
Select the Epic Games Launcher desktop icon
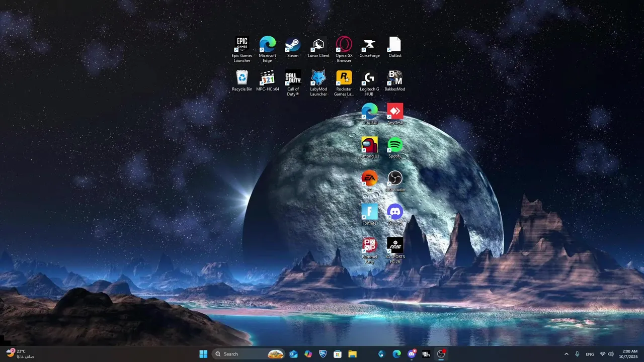(242, 49)
